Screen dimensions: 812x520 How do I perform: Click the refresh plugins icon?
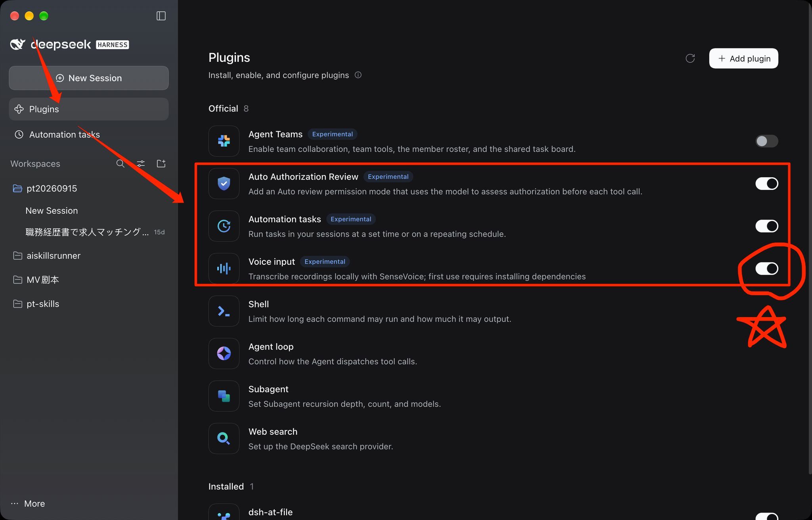tap(690, 58)
